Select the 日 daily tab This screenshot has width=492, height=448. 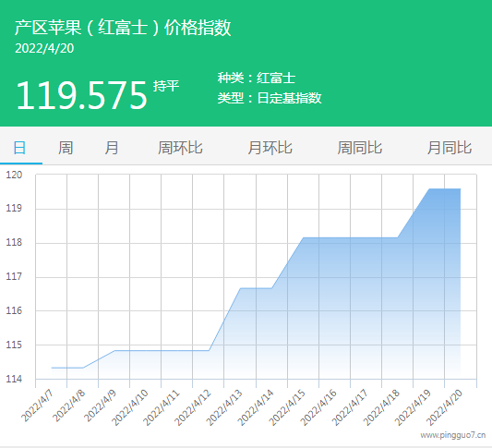click(x=19, y=148)
